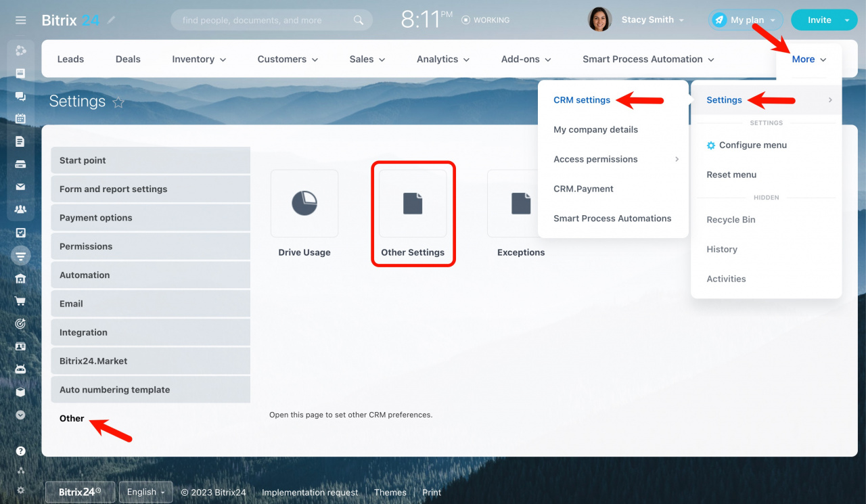The width and height of the screenshot is (866, 504).
Task: Open the target icon in sidebar
Action: (21, 324)
